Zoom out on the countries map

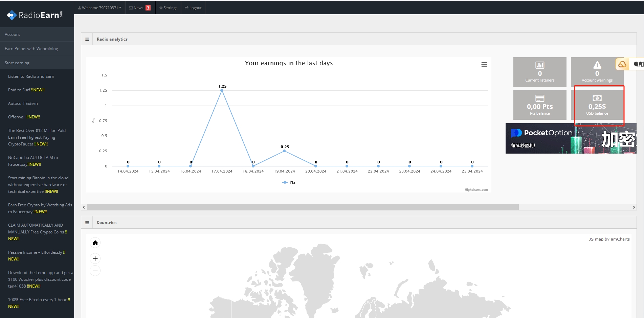[95, 271]
